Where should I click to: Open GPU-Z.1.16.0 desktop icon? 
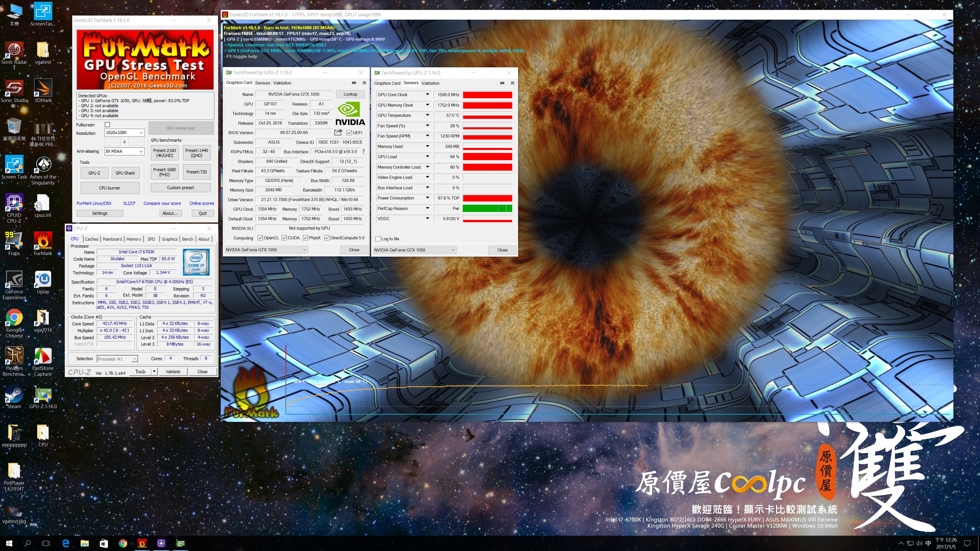click(43, 397)
